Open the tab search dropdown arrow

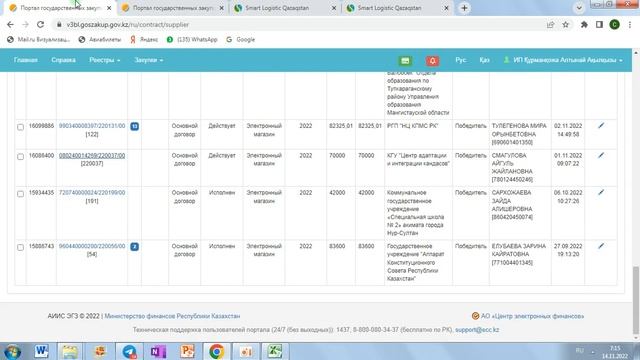coord(579,8)
